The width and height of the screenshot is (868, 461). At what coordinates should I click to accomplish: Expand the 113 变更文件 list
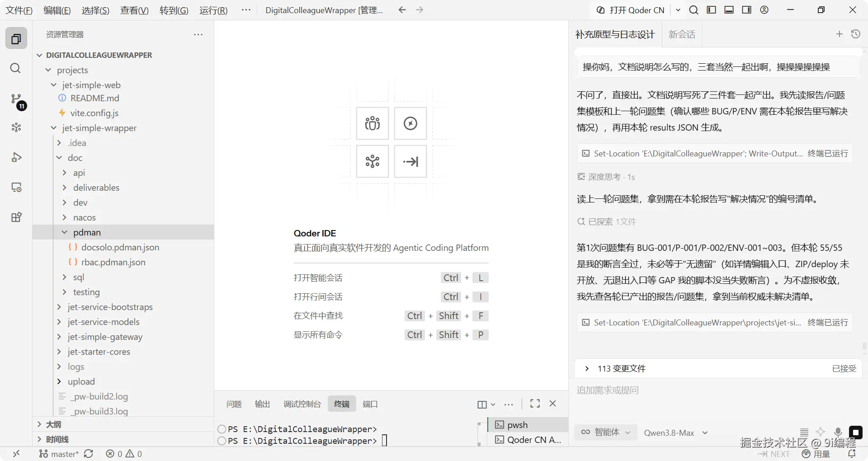pos(587,369)
